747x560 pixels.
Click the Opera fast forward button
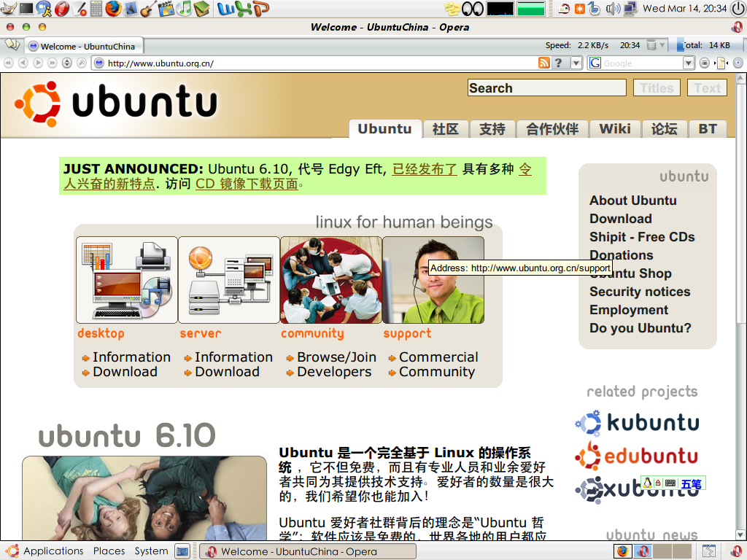tap(53, 63)
